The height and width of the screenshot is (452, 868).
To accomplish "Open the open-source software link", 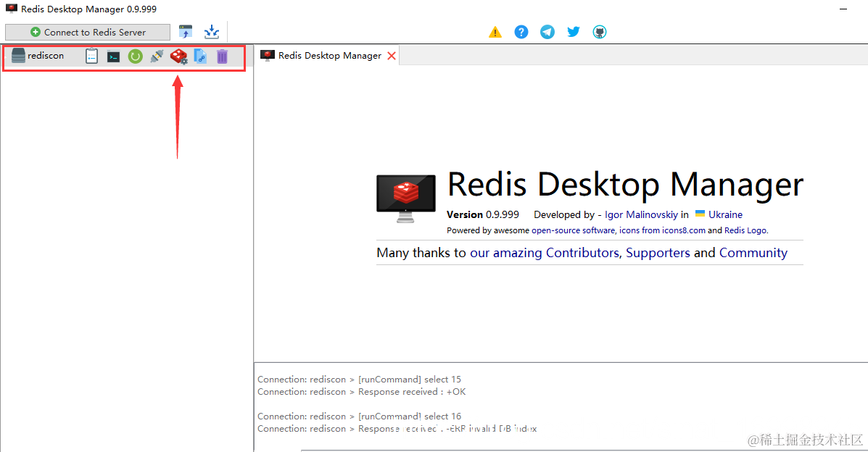I will point(573,230).
